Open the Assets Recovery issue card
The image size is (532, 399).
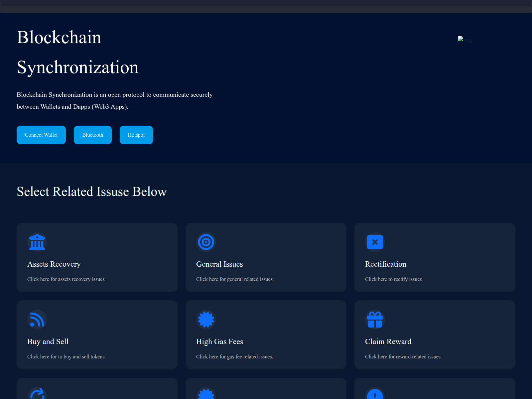[97, 258]
